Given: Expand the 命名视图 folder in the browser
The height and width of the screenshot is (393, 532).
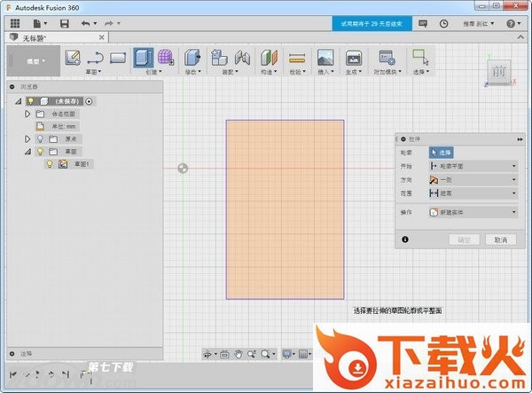Looking at the screenshot, I should click(x=27, y=114).
